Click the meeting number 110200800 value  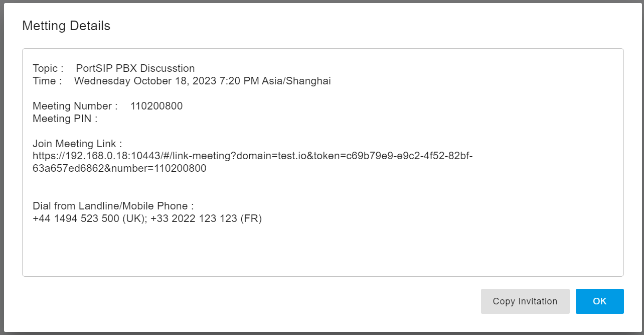click(156, 106)
